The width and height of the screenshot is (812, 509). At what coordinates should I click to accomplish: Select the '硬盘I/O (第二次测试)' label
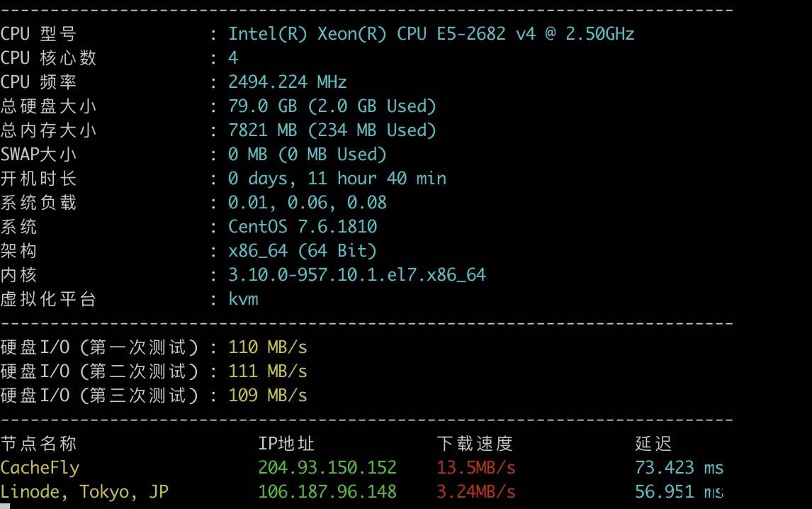point(99,371)
